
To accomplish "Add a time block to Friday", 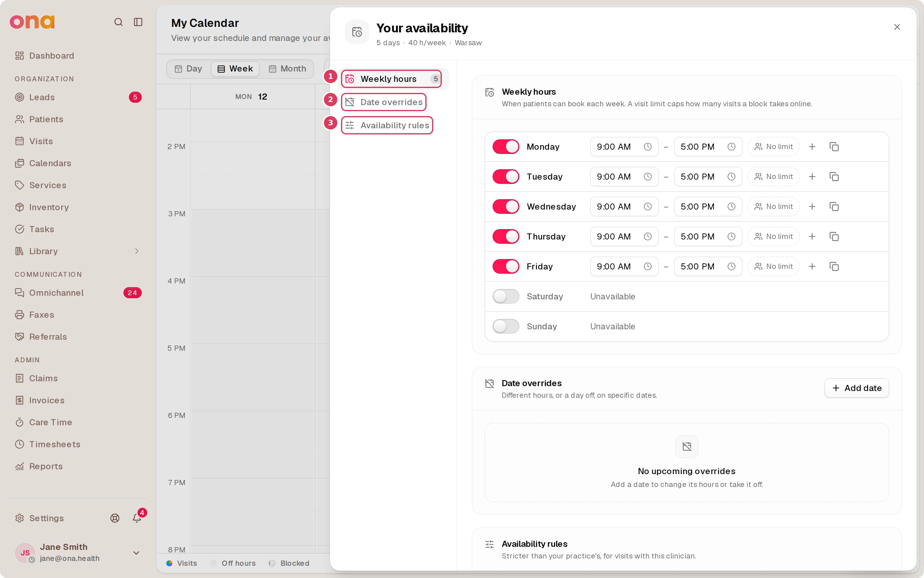I will click(x=812, y=266).
